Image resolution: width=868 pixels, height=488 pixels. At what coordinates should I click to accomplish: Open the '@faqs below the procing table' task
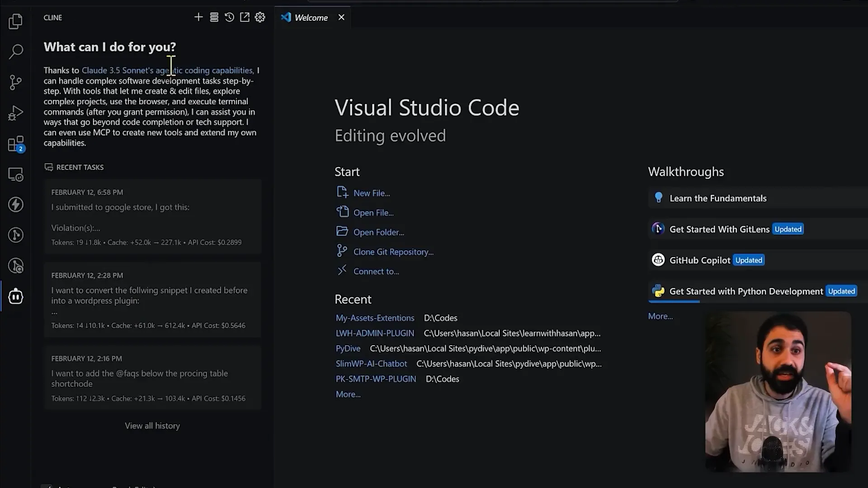[153, 378]
